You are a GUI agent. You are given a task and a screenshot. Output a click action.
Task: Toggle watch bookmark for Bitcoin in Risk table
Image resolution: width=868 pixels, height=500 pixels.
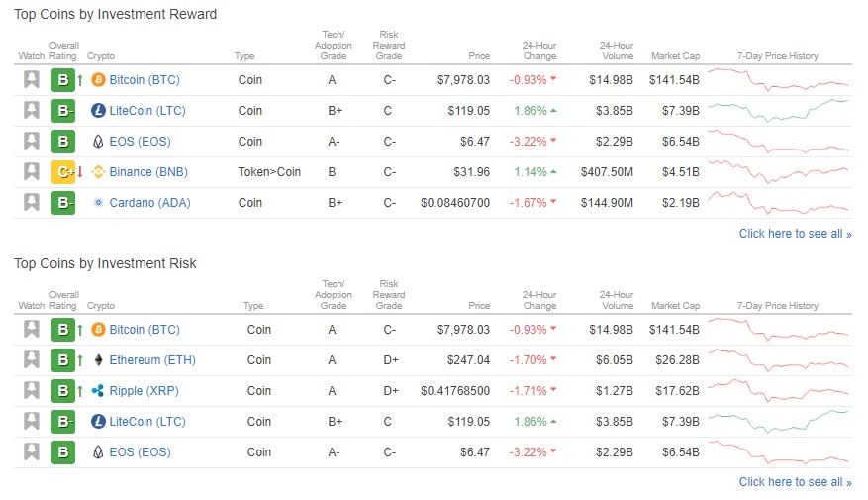pos(32,330)
